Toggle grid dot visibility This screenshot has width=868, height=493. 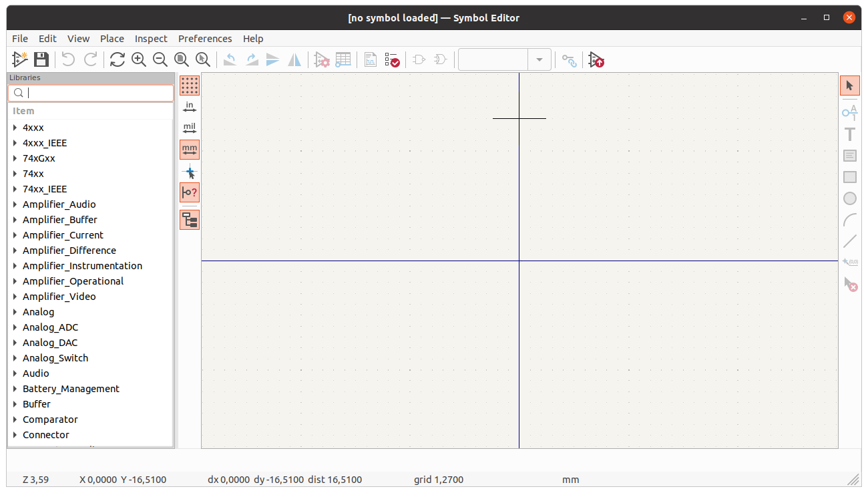pyautogui.click(x=189, y=86)
